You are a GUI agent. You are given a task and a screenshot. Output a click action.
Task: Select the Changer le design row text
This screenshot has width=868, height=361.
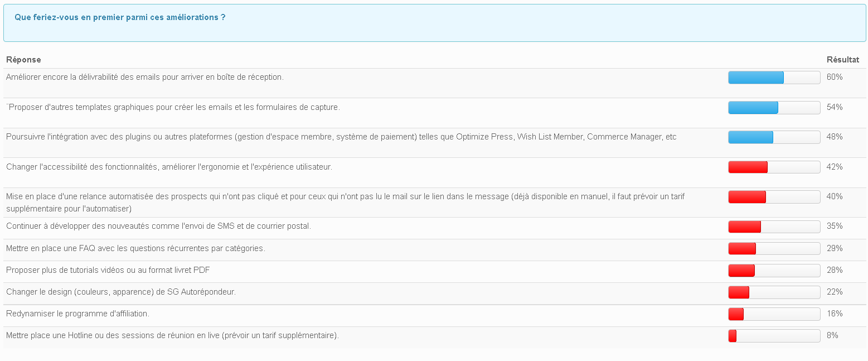click(x=121, y=292)
